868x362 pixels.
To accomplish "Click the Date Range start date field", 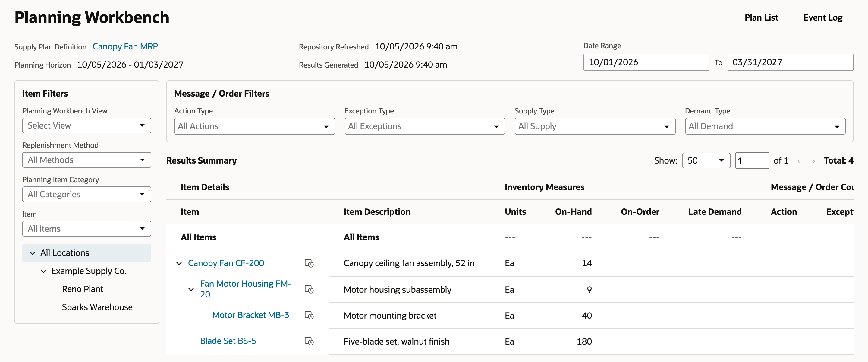I will click(646, 62).
